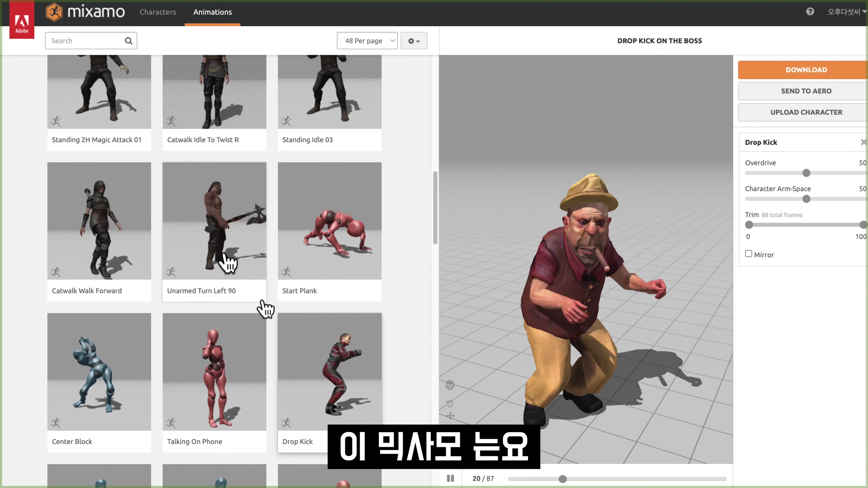
Task: Click the "Talking On Phone" label
Action: coord(194,442)
